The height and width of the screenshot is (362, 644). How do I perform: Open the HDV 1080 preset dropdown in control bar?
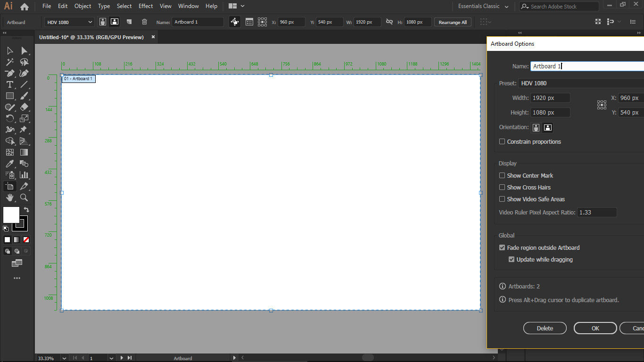[70, 22]
